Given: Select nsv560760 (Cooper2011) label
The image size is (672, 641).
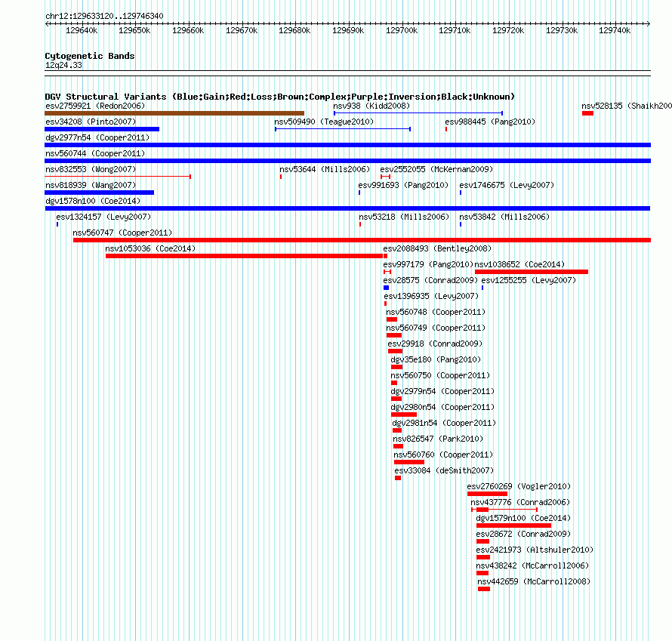Looking at the screenshot, I should point(443,455).
